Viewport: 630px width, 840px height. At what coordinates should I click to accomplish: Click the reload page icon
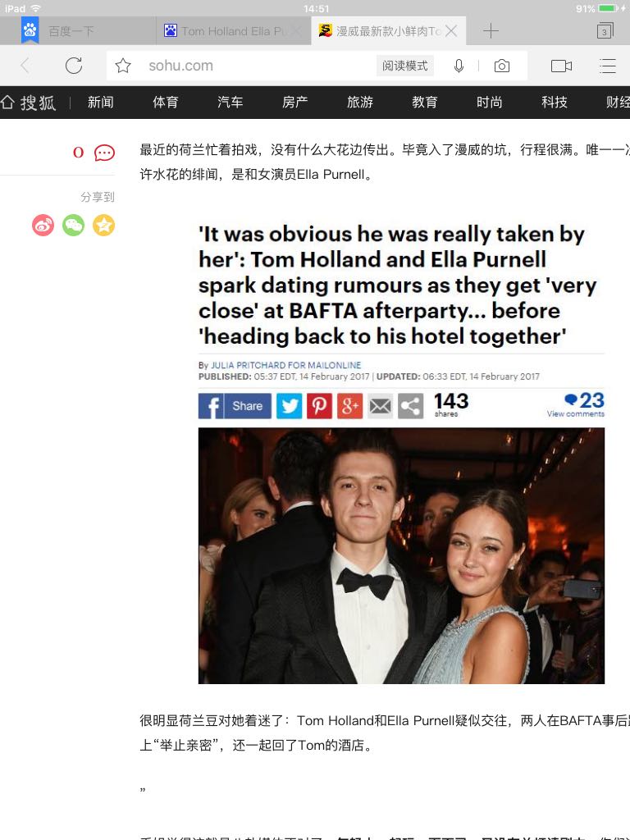coord(73,66)
